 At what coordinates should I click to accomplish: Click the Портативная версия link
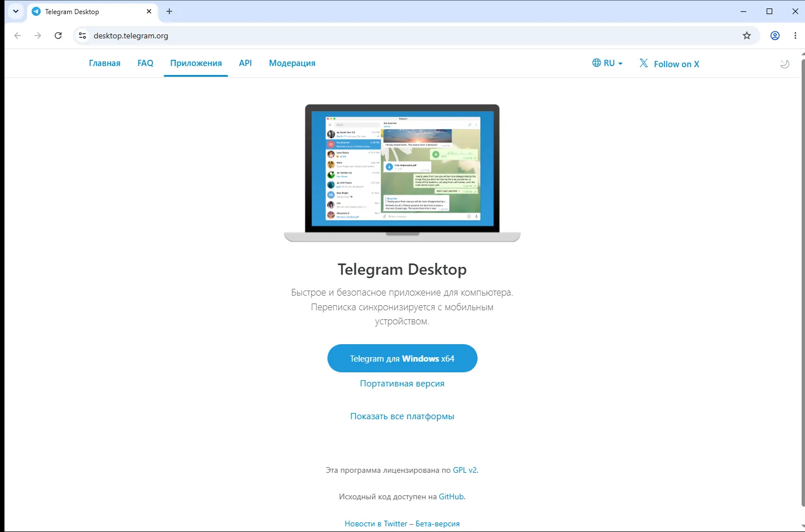403,384
